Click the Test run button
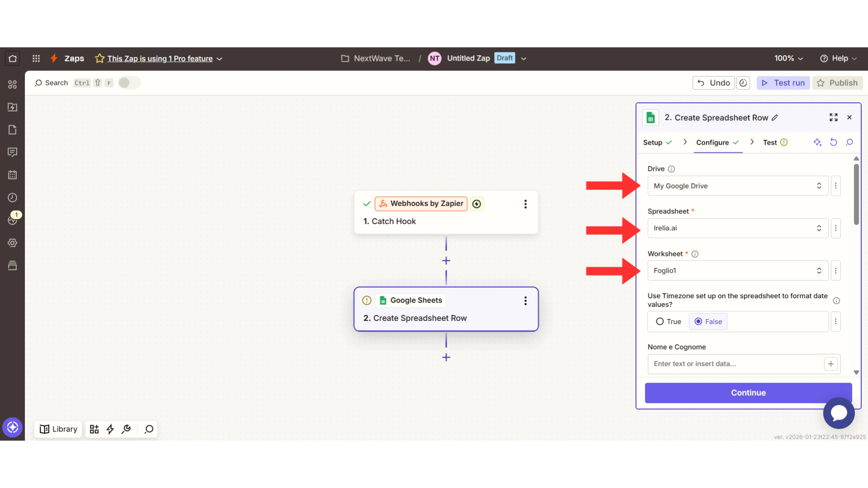The width and height of the screenshot is (868, 488). click(783, 83)
